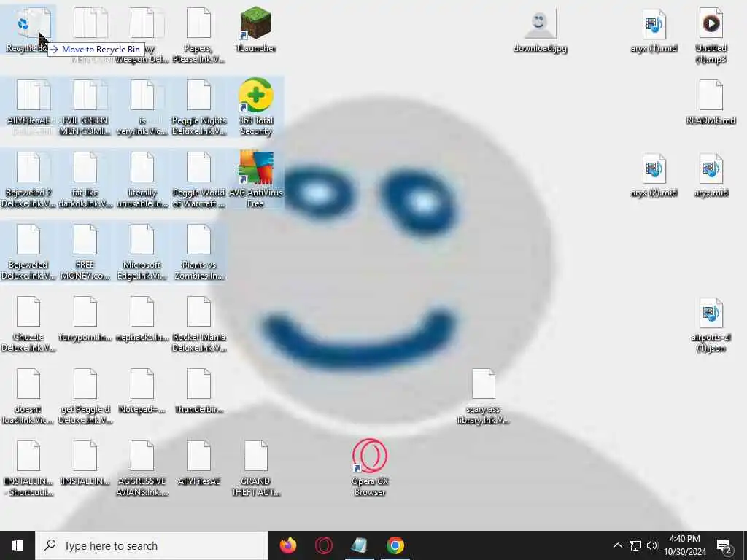
Task: Switch to the notepad app on taskbar
Action: pyautogui.click(x=360, y=545)
